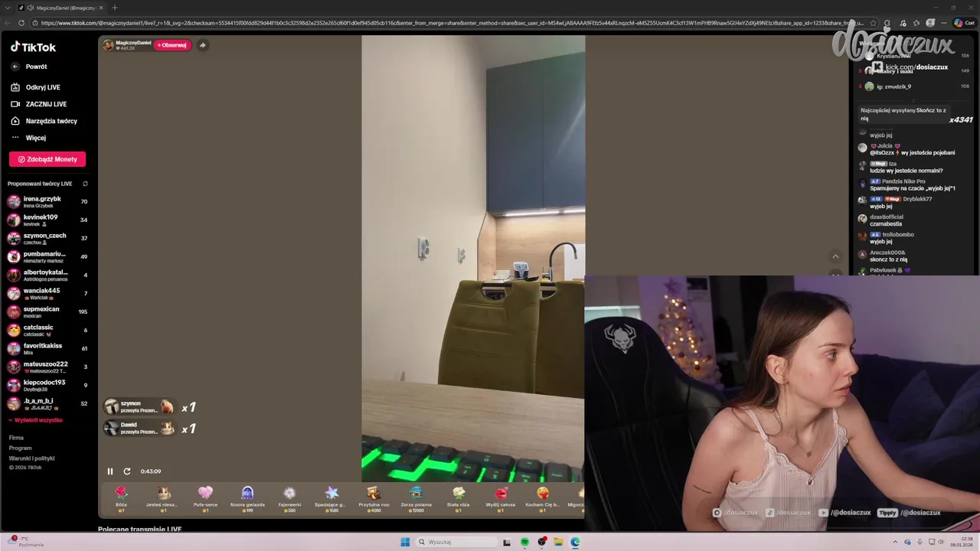Screen dimensions: 980x551
Task: Click the TikTok logo in the sidebar
Action: click(33, 47)
